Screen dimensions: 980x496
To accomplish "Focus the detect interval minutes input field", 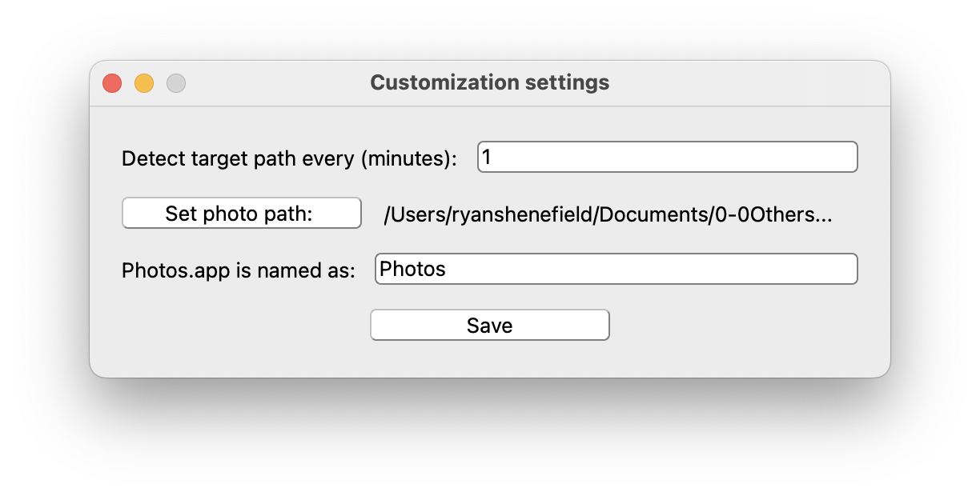I will [x=668, y=157].
